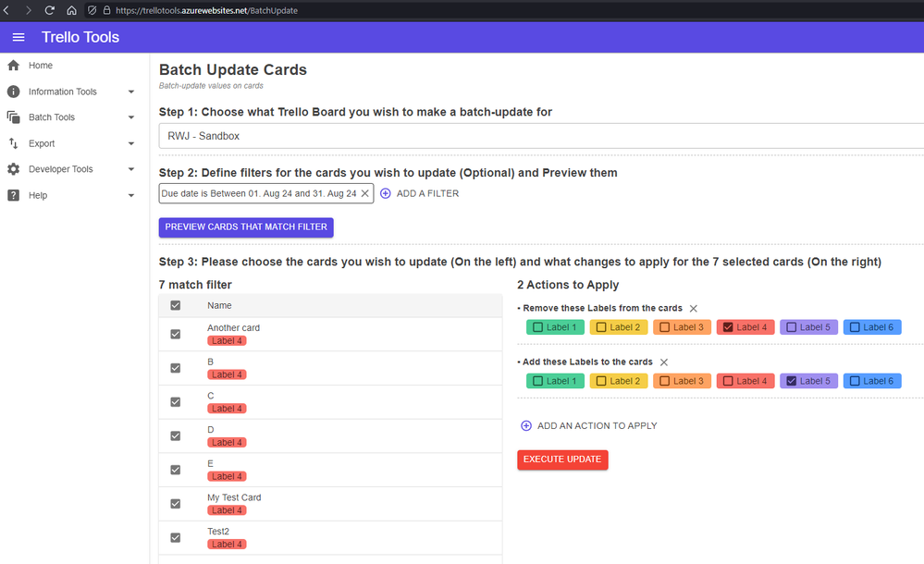Image resolution: width=924 pixels, height=564 pixels.
Task: Click ADD AN ACTION TO APPLY text
Action: [597, 425]
